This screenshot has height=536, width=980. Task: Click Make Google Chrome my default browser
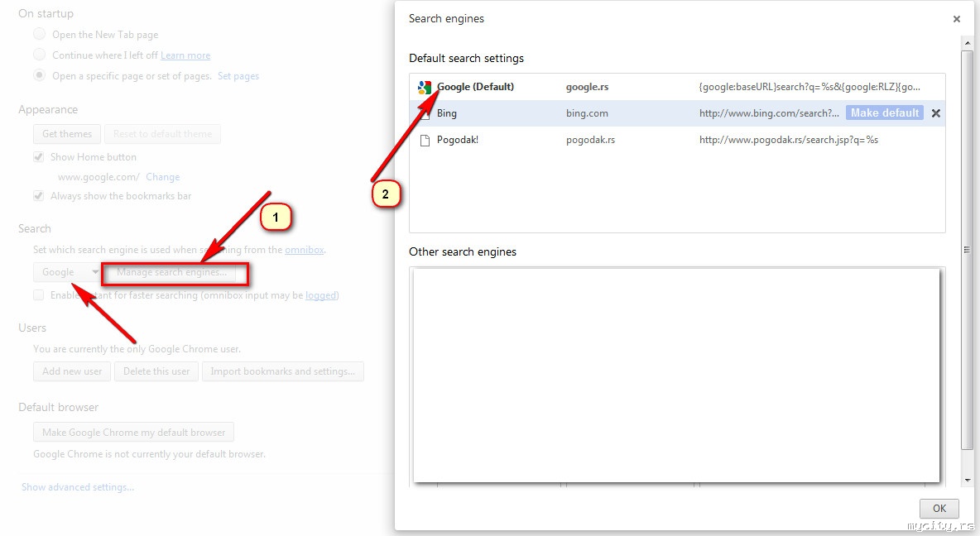[x=134, y=433]
